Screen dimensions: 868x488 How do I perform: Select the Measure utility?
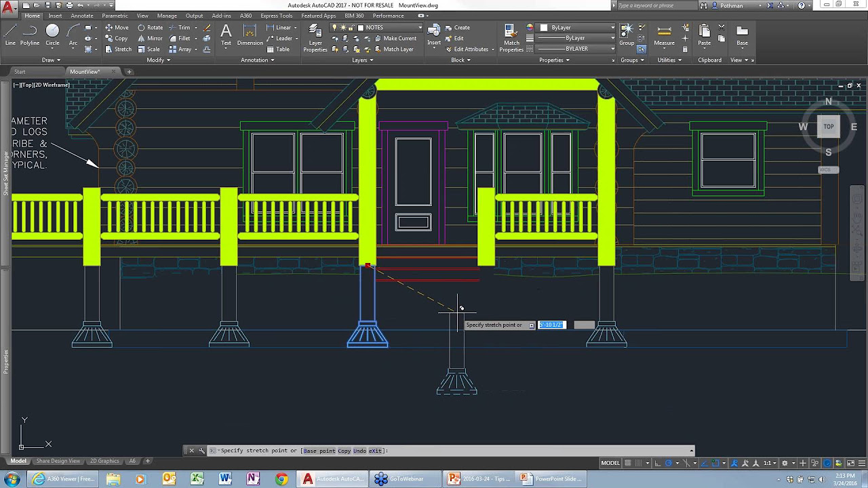click(664, 35)
